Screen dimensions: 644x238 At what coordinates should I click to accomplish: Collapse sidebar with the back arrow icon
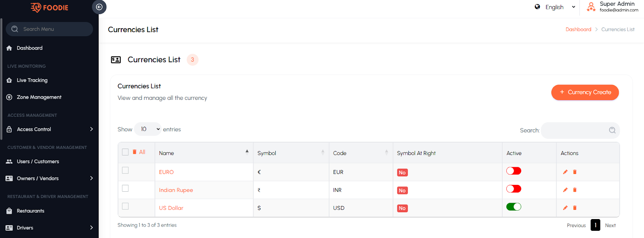point(99,7)
